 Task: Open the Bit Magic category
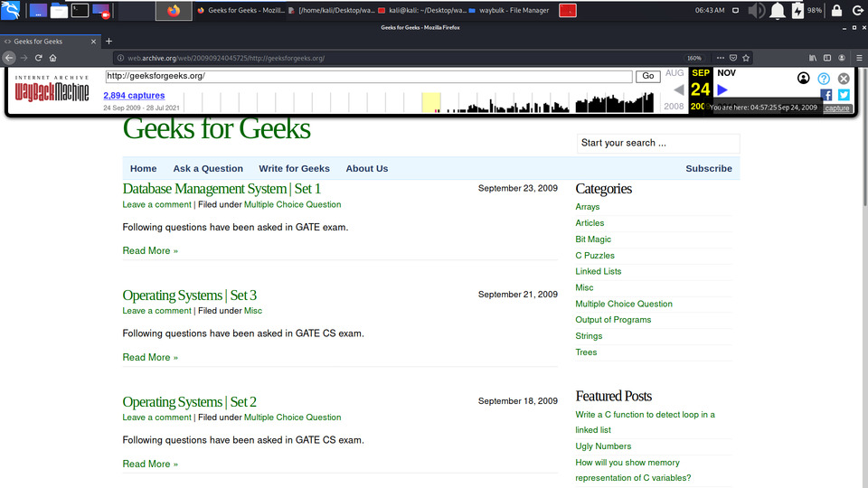pos(593,239)
